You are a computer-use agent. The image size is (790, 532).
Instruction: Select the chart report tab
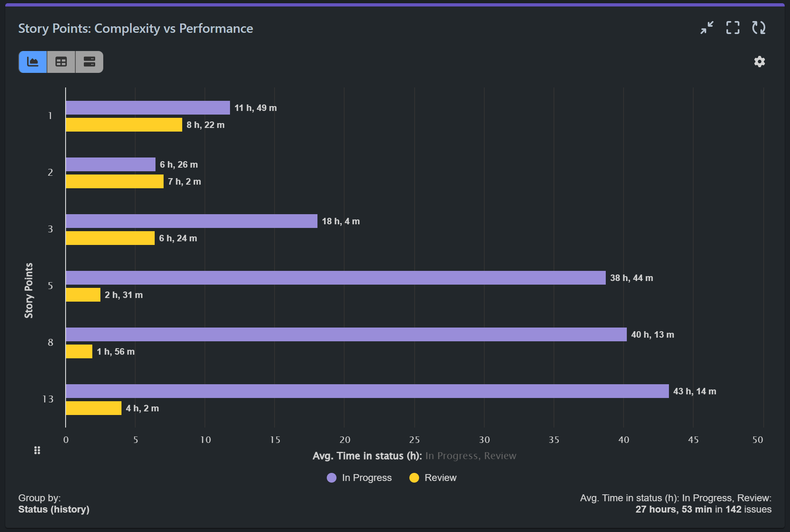click(x=32, y=62)
